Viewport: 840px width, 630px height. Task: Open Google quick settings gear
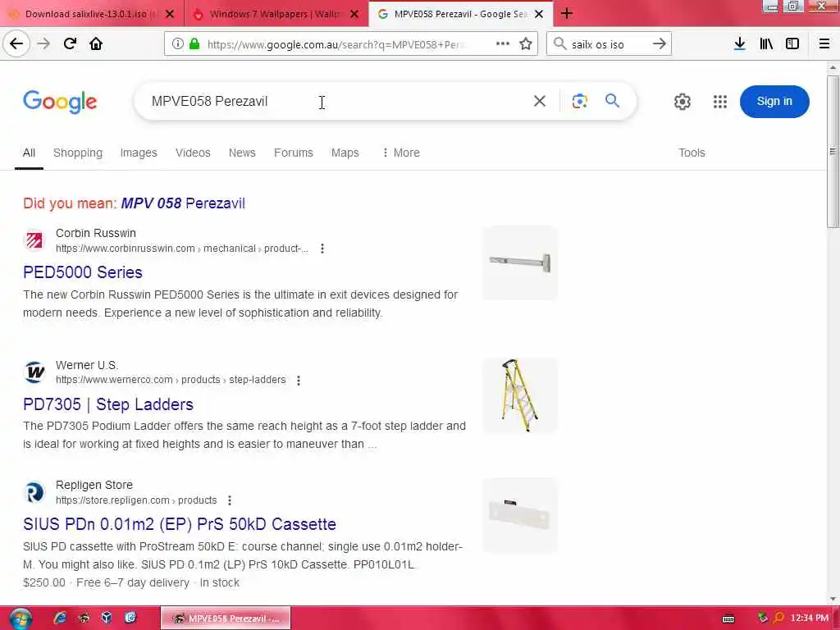point(682,102)
